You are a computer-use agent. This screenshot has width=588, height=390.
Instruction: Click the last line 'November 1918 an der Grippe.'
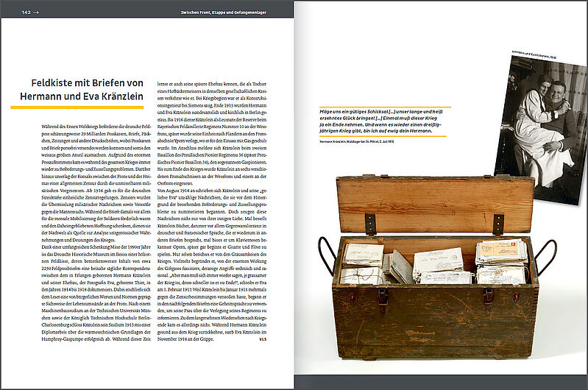[x=185, y=339]
